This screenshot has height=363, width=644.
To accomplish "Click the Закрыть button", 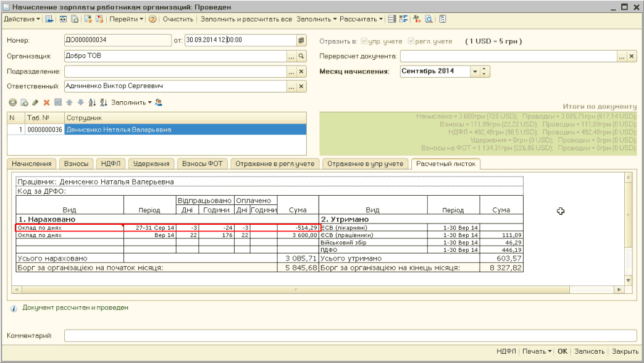I will click(625, 351).
